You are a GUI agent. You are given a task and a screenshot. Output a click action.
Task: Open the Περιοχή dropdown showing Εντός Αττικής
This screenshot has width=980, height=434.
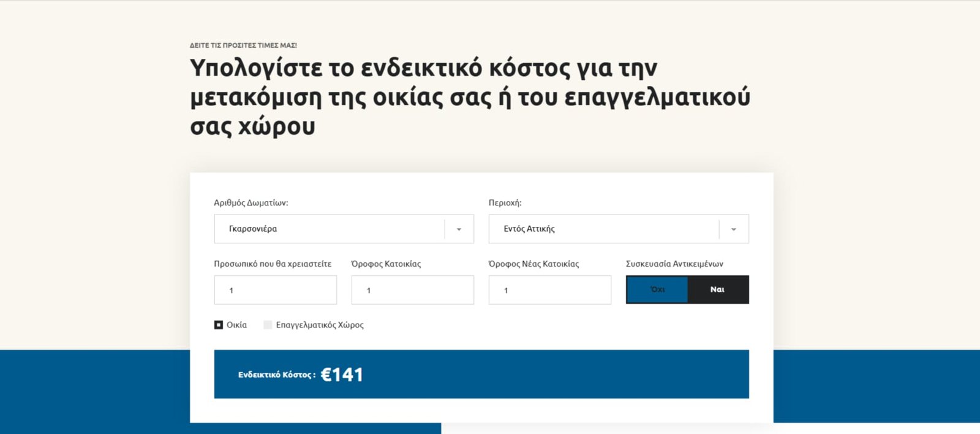pos(619,229)
